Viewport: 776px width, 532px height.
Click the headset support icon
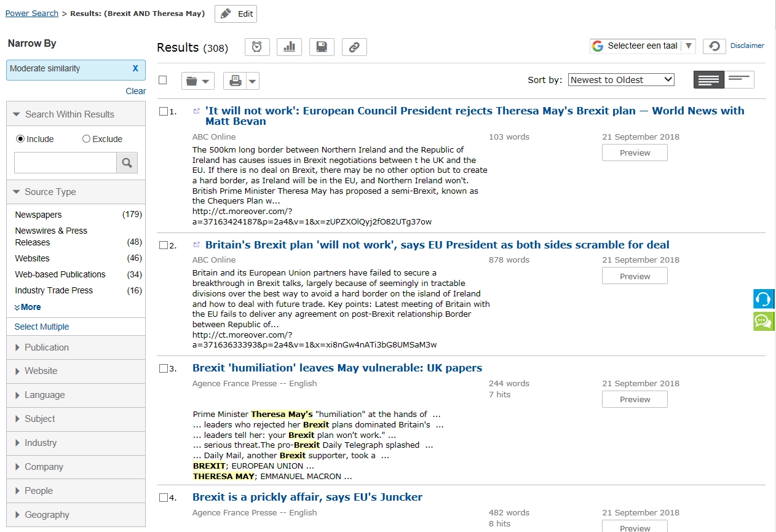click(x=764, y=299)
